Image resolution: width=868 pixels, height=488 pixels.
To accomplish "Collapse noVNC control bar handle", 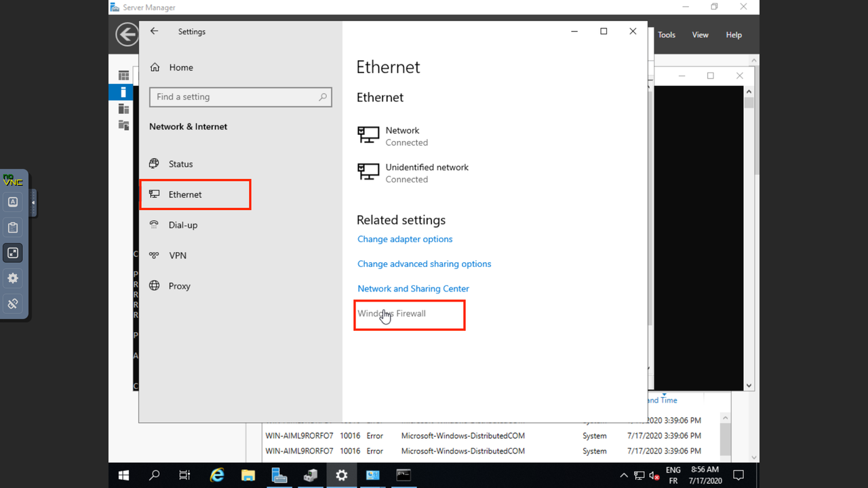I will click(x=33, y=203).
